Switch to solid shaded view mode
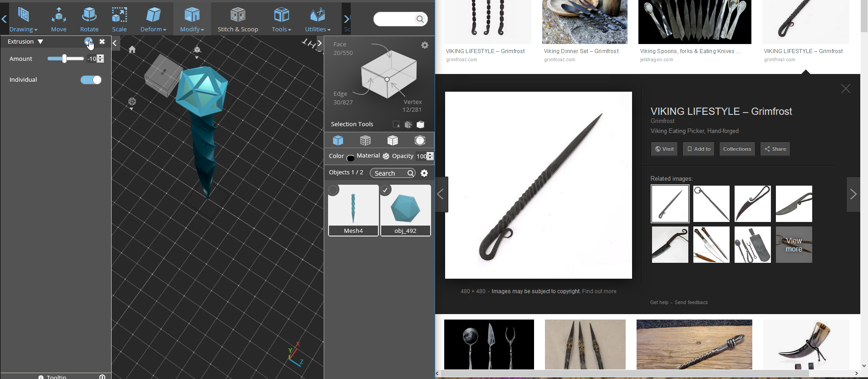 338,140
